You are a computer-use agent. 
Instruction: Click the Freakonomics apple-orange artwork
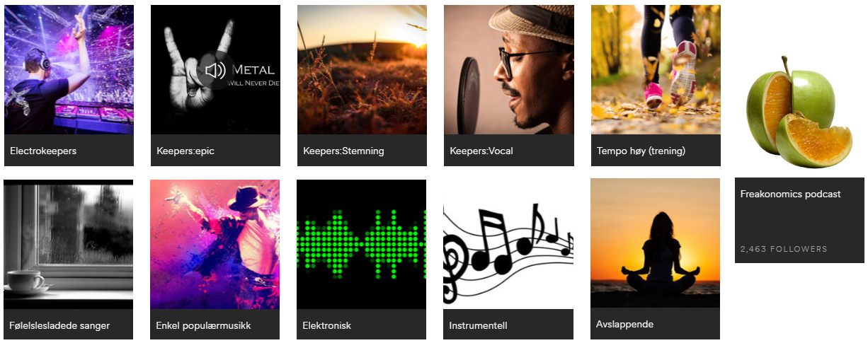click(x=799, y=112)
